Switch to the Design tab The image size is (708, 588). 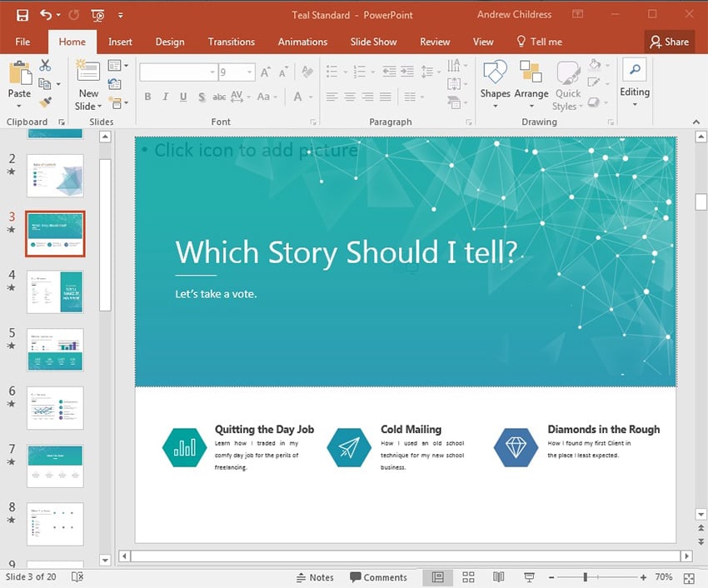coord(170,42)
